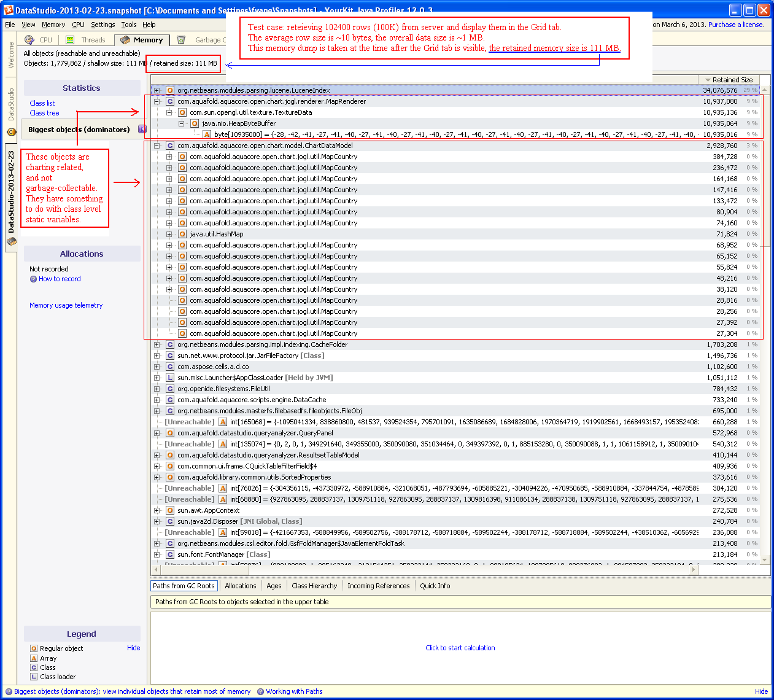Click the object icon of TextureData row
This screenshot has width=774, height=700.
[x=182, y=112]
